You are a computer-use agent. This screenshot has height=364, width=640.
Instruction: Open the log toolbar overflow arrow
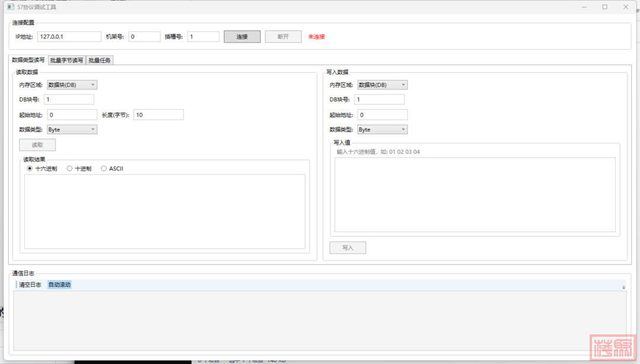623,286
